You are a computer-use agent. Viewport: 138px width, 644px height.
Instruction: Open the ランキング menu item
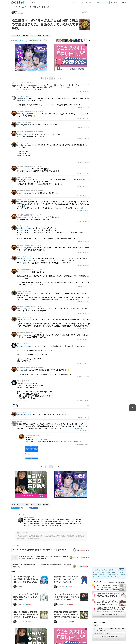tap(22, 7)
